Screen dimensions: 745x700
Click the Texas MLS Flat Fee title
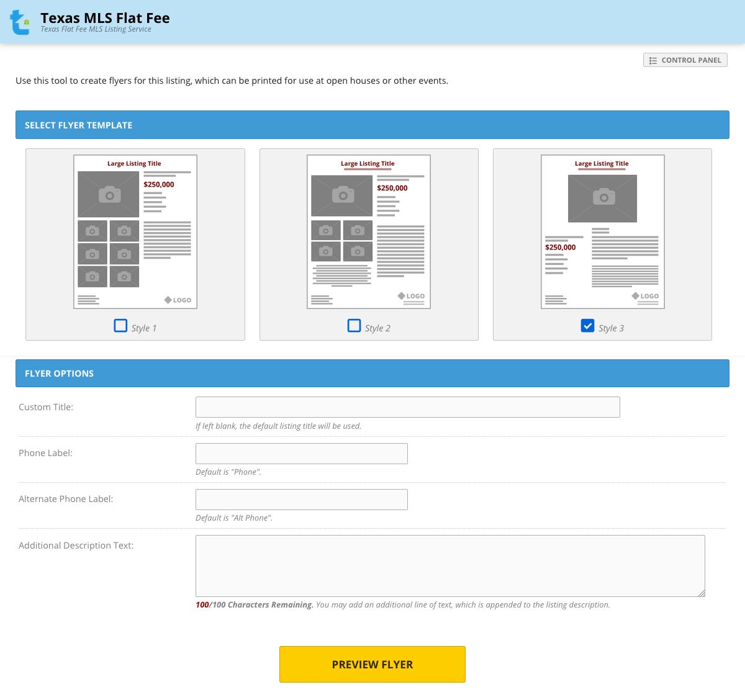pos(105,18)
